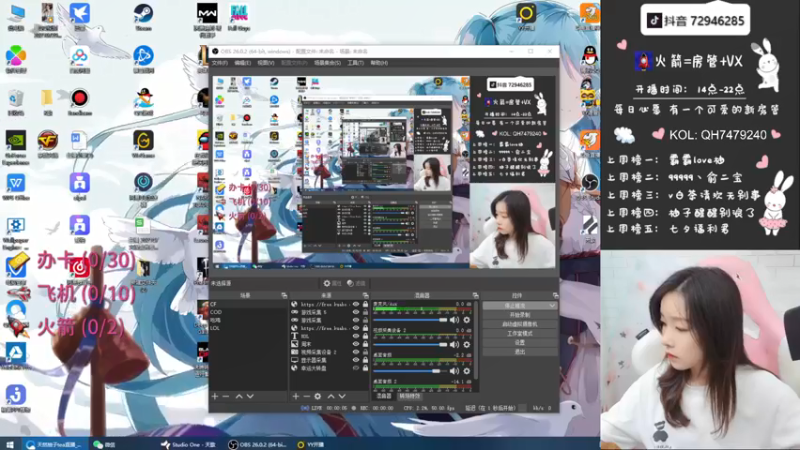Move scene down with arrow icon
Image resolution: width=800 pixels, height=450 pixels.
tap(250, 396)
